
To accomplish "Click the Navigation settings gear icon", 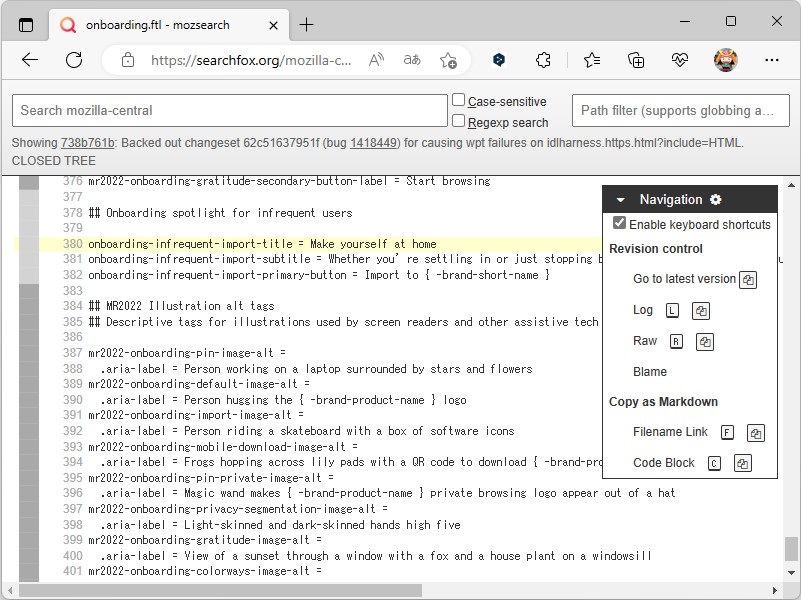I will click(716, 200).
